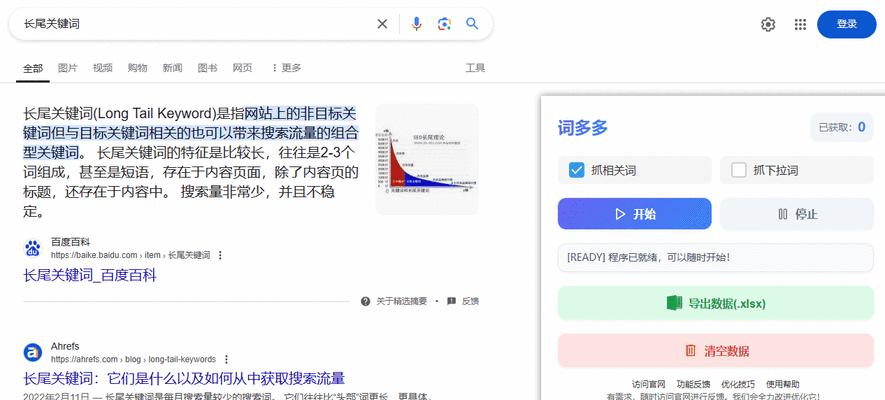This screenshot has height=400, width=885.
Task: Switch to the 购物 tab
Action: (x=137, y=68)
